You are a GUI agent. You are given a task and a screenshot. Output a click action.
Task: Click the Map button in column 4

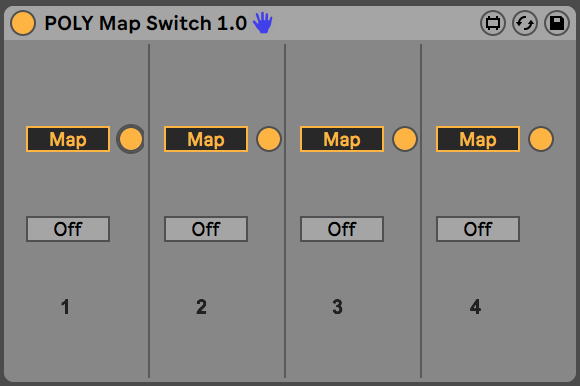[478, 139]
